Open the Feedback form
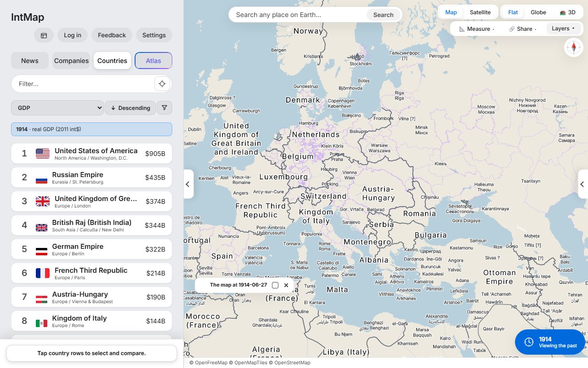This screenshot has height=368, width=588. (x=112, y=35)
